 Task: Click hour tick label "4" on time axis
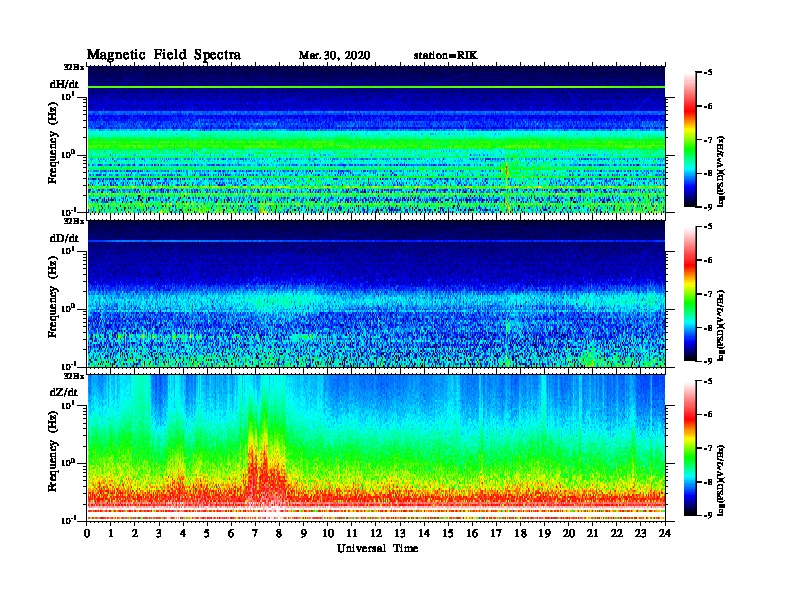pyautogui.click(x=183, y=534)
